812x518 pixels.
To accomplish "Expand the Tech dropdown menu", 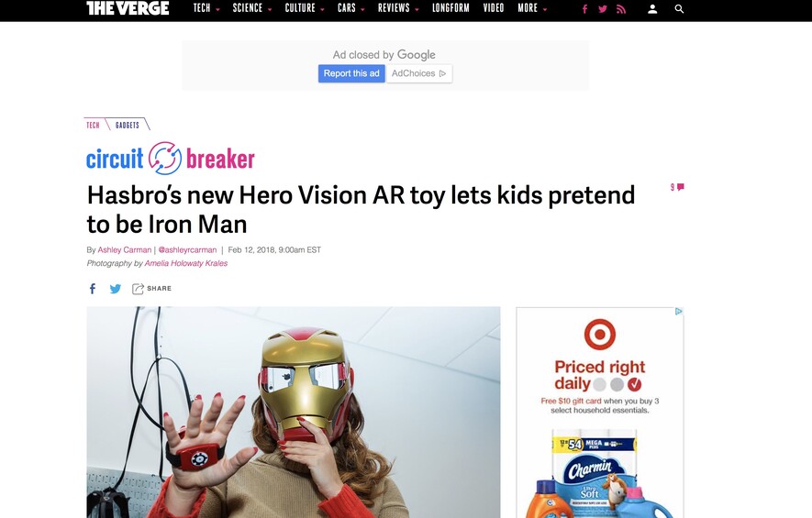I will point(206,8).
